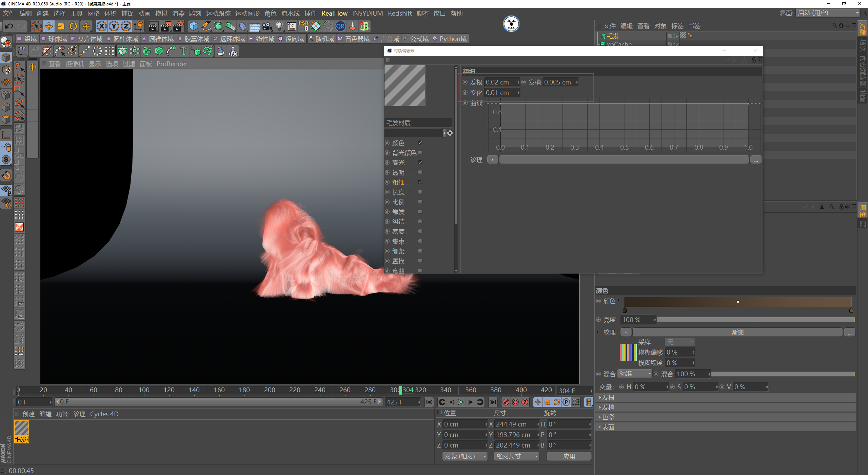Open the 渲染 menu
Viewport: 868px width, 475px height.
click(x=178, y=13)
